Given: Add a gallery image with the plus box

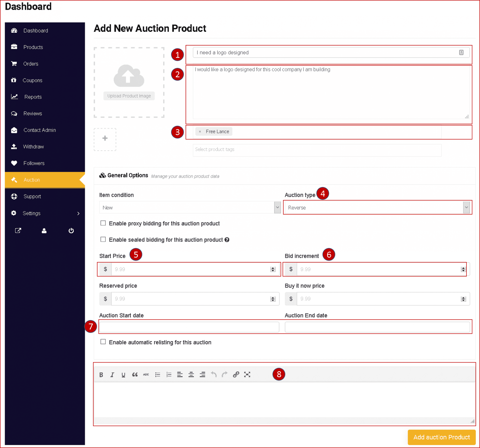Looking at the screenshot, I should [x=105, y=139].
